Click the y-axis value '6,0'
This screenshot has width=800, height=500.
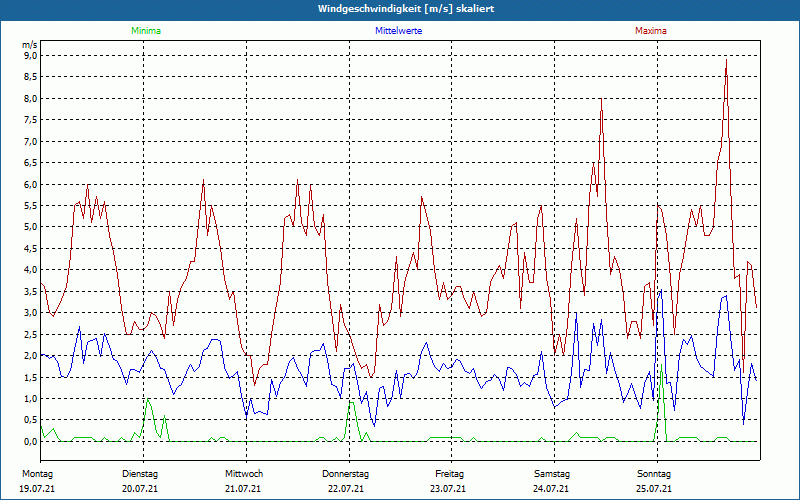[31, 184]
